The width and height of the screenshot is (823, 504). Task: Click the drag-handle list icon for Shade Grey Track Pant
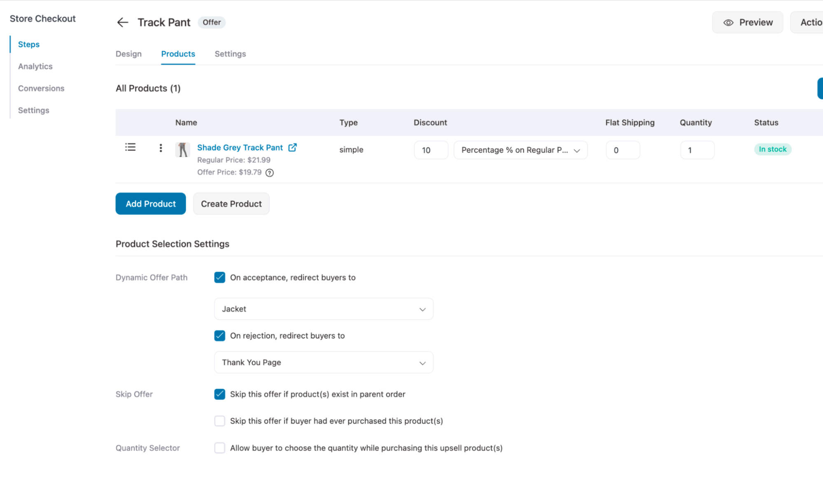130,147
